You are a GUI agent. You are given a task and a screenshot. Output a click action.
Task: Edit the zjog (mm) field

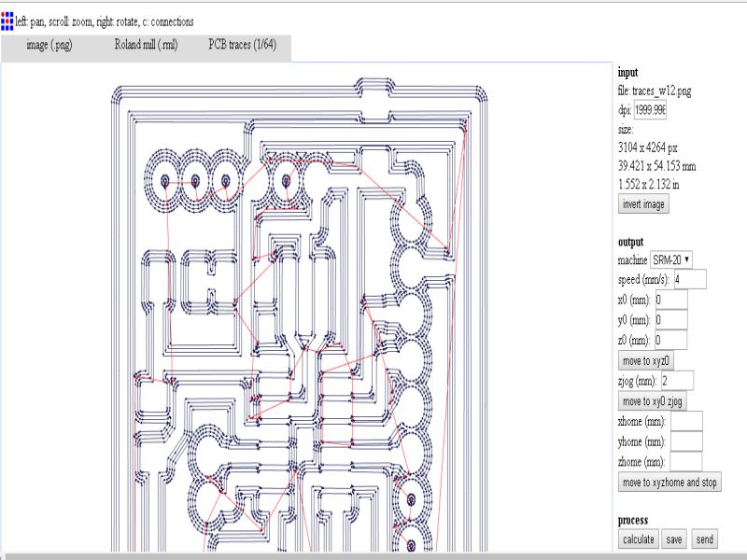tap(678, 381)
